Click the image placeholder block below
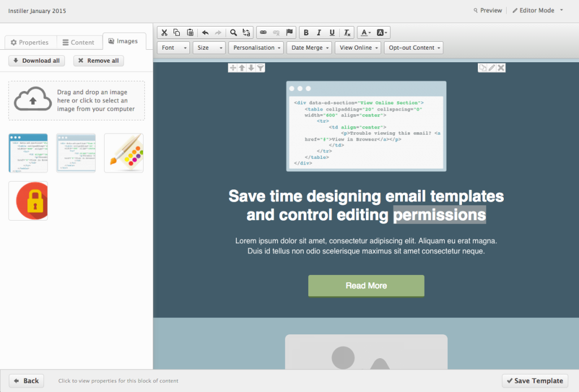The height and width of the screenshot is (392, 579). (x=366, y=352)
